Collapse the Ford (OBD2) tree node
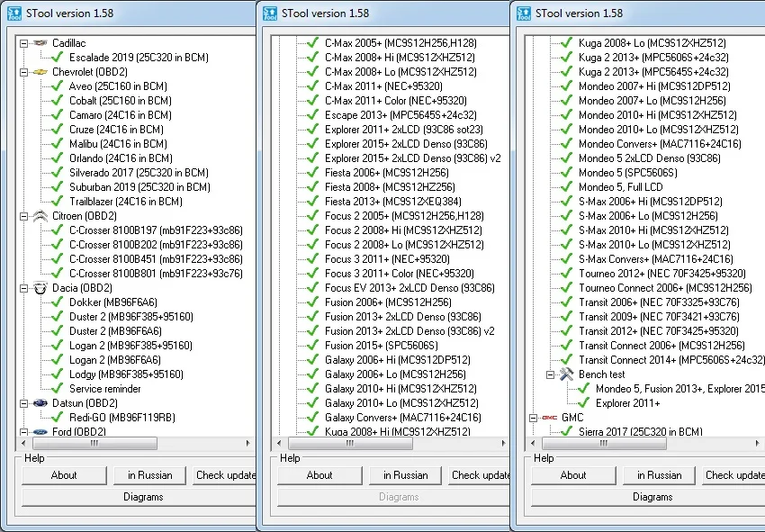Image resolution: width=765 pixels, height=532 pixels. coord(23,432)
